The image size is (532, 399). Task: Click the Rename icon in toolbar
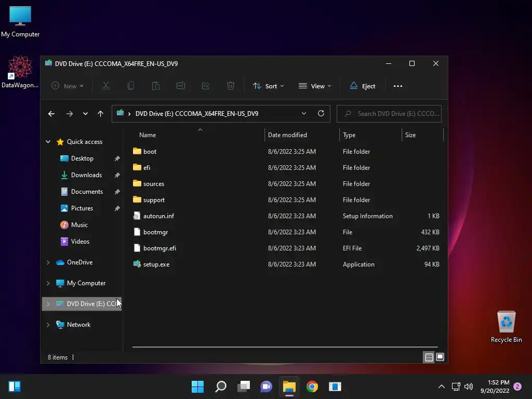(x=180, y=86)
